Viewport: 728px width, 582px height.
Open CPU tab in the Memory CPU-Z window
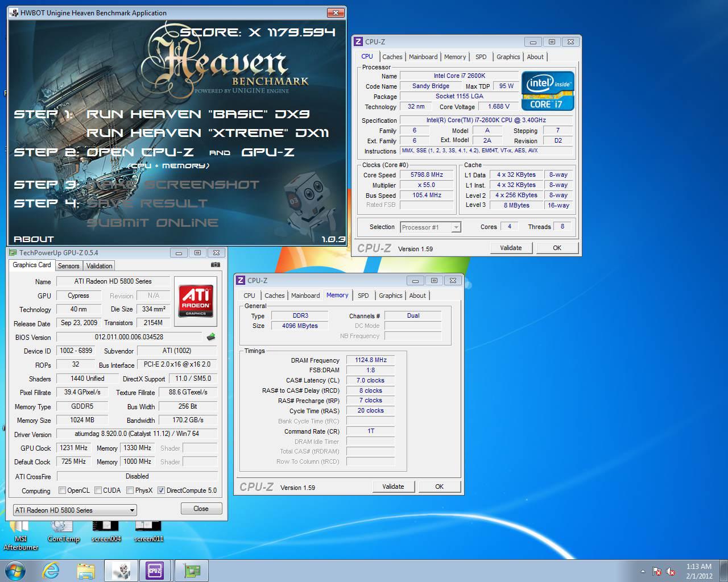click(x=249, y=296)
